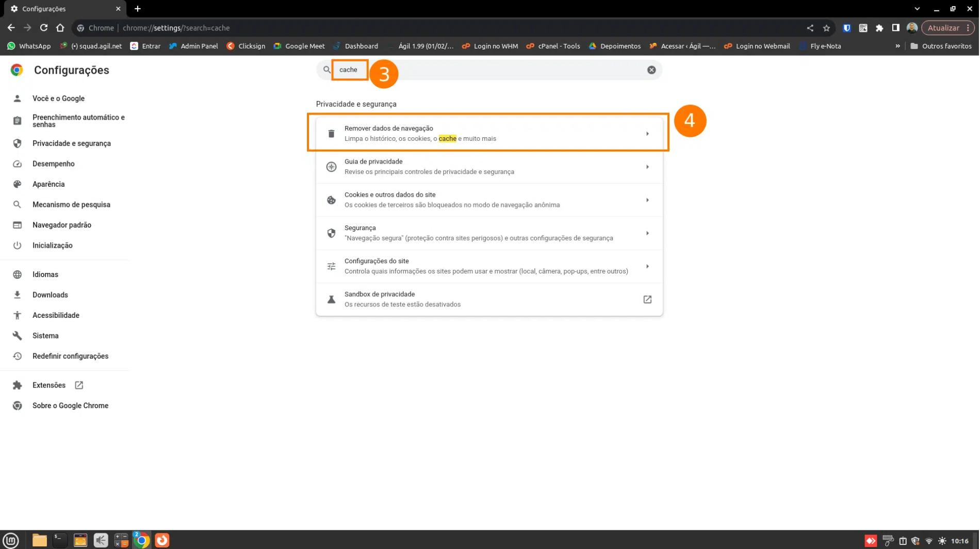980x549 pixels.
Task: Open Downloads section in sidebar
Action: (50, 295)
